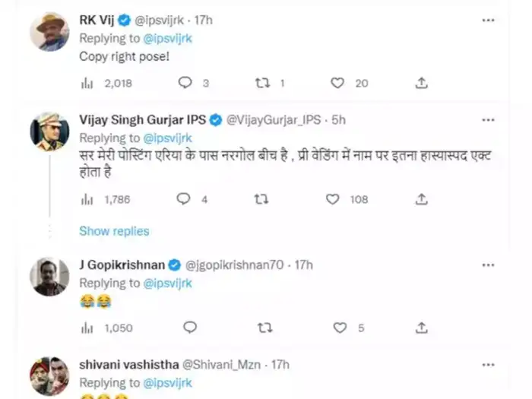Screen dimensions: 532x399
Task: Like Vijay Singh Gurjar's tweet
Action: tap(332, 199)
